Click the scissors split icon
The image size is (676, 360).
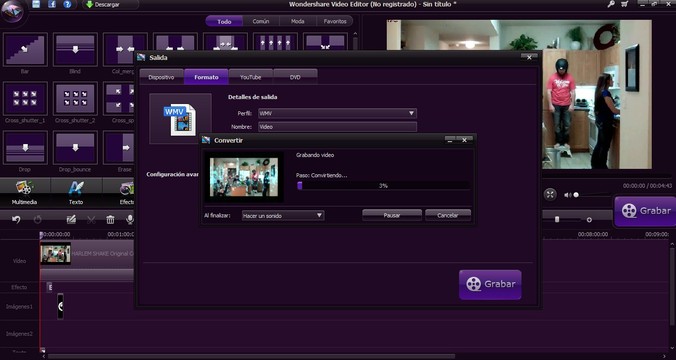91,219
